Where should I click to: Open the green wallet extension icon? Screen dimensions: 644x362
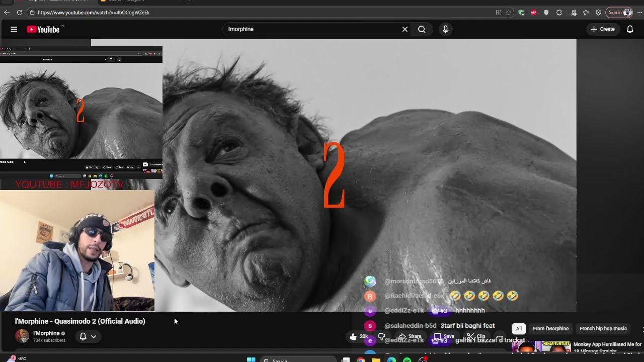click(x=521, y=13)
